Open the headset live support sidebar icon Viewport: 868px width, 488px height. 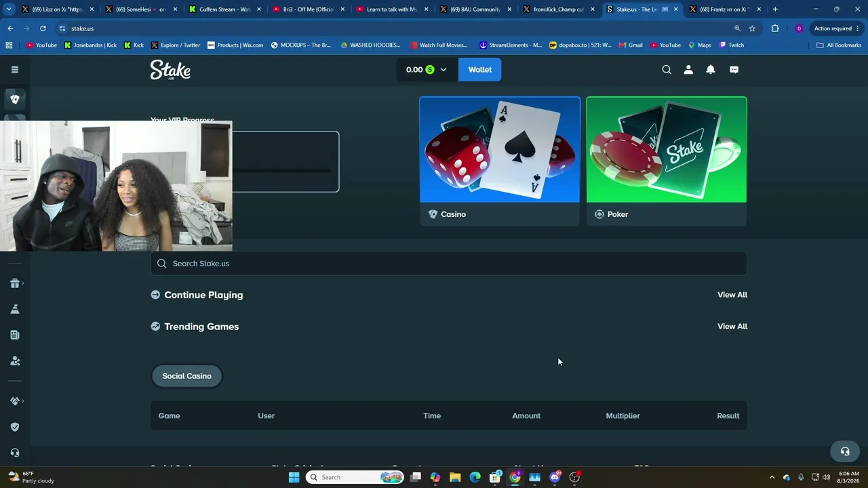click(x=15, y=453)
